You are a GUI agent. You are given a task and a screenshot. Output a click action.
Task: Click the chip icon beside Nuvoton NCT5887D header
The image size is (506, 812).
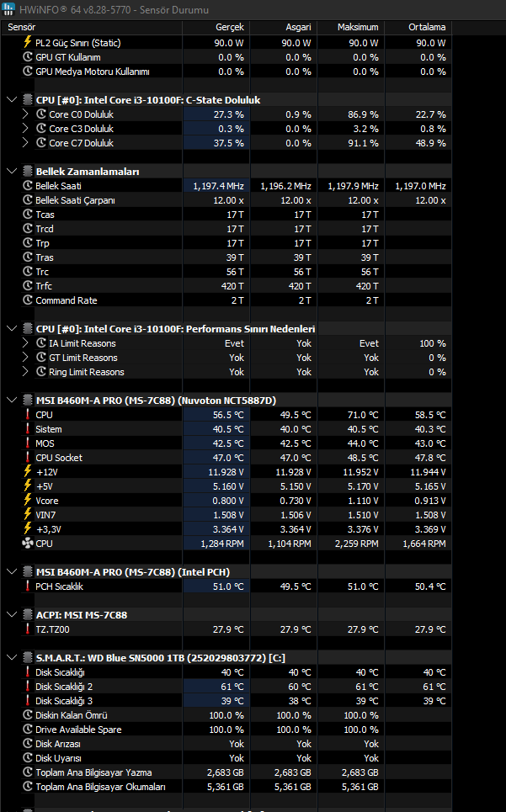point(28,400)
